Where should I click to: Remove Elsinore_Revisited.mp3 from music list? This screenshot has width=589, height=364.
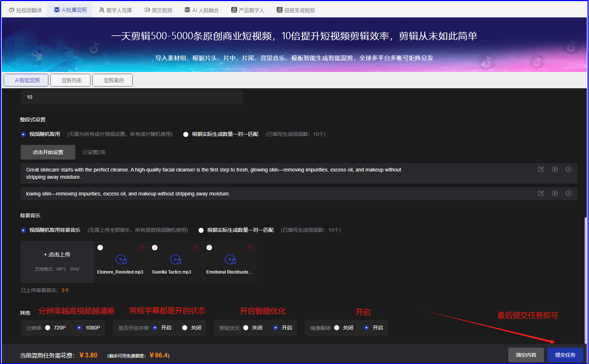coord(142,247)
